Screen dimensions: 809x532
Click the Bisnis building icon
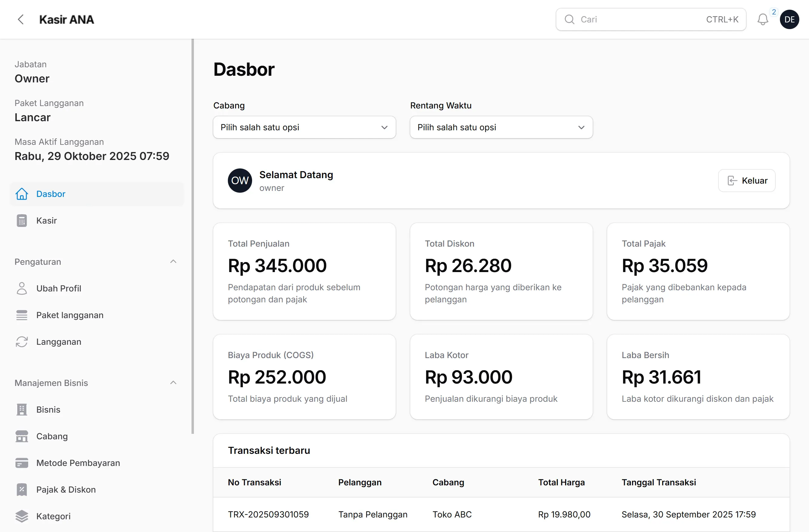point(22,410)
